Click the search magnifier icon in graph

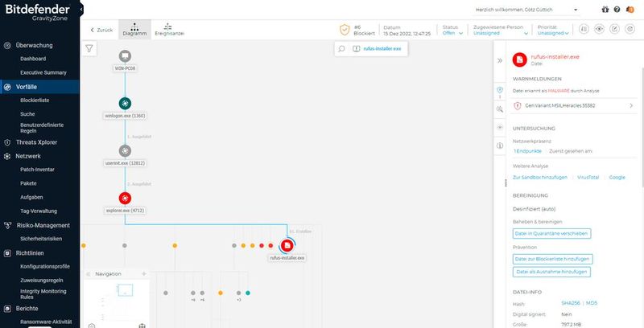tap(341, 49)
